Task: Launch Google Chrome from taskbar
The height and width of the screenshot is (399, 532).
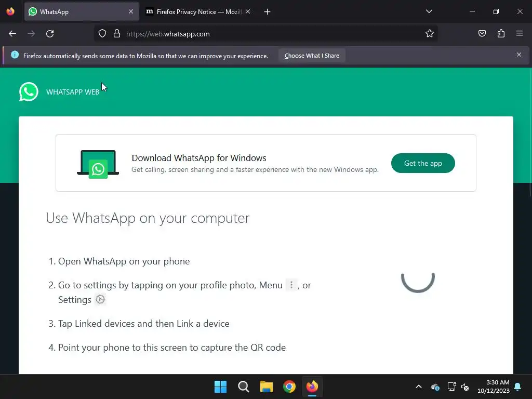Action: click(289, 387)
